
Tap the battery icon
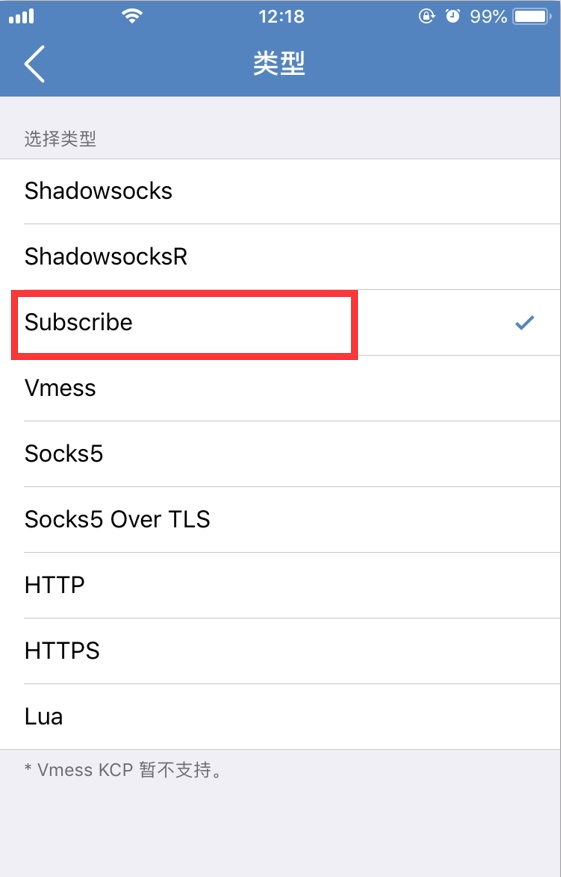[532, 16]
